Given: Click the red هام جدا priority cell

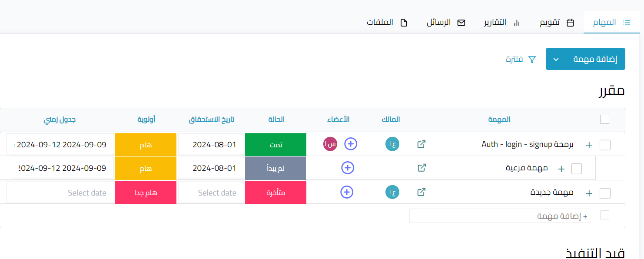Looking at the screenshot, I should pos(146,192).
